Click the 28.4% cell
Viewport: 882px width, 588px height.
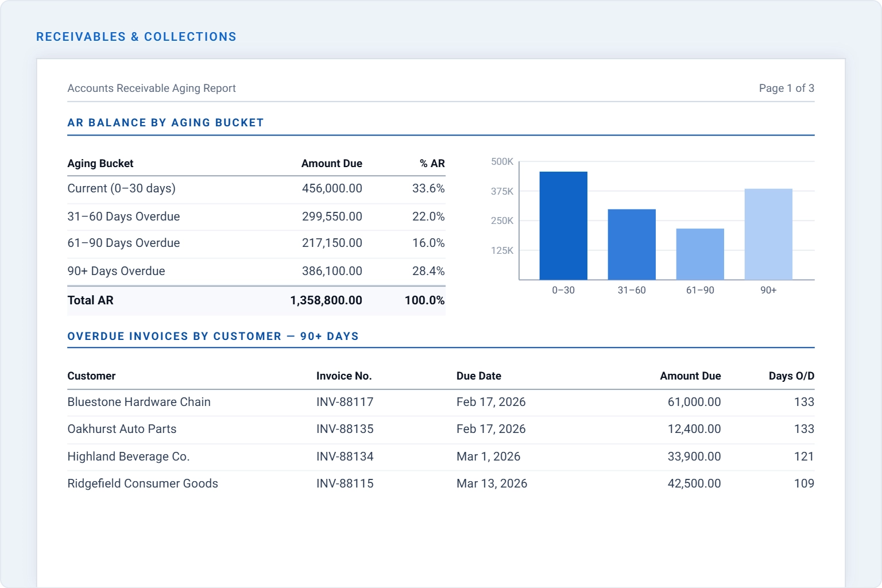click(428, 271)
